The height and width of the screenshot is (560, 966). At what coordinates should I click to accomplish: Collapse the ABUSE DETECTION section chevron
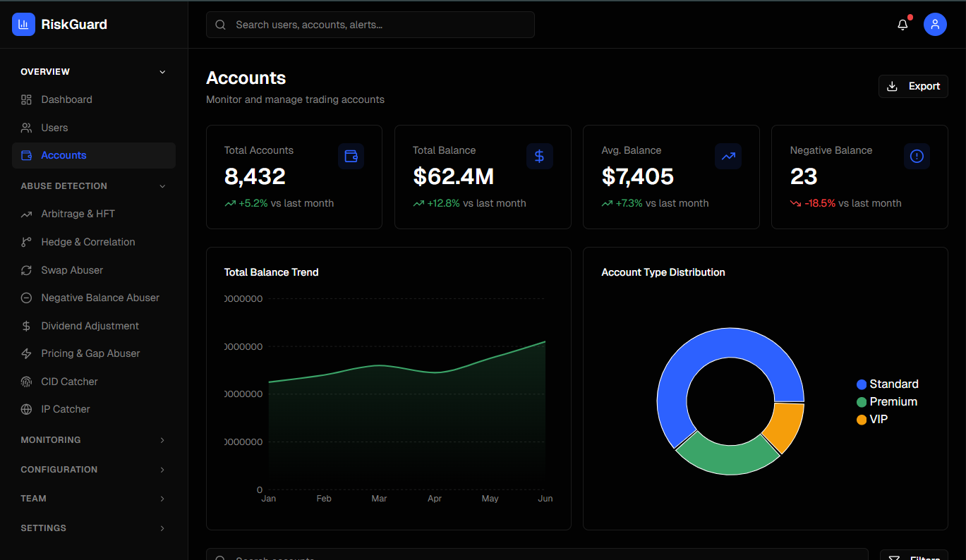point(162,186)
